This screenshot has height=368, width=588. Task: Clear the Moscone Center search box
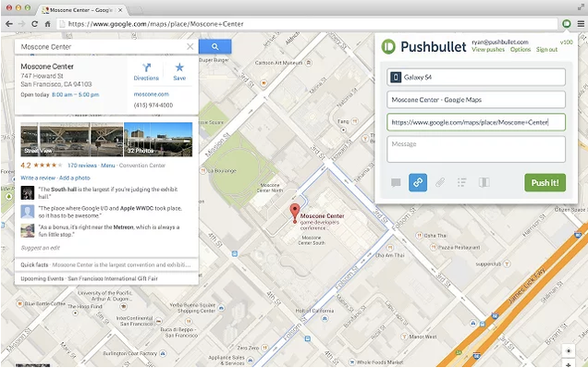[x=190, y=46]
